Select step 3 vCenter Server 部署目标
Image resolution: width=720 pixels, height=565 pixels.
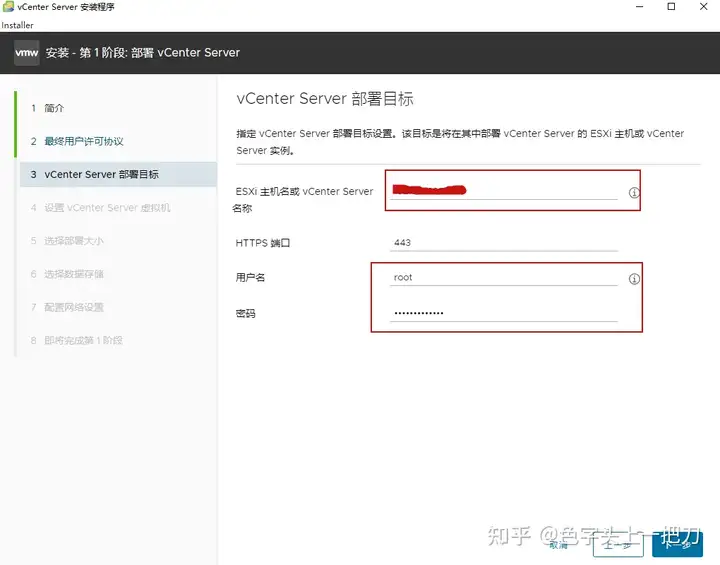pyautogui.click(x=118, y=174)
